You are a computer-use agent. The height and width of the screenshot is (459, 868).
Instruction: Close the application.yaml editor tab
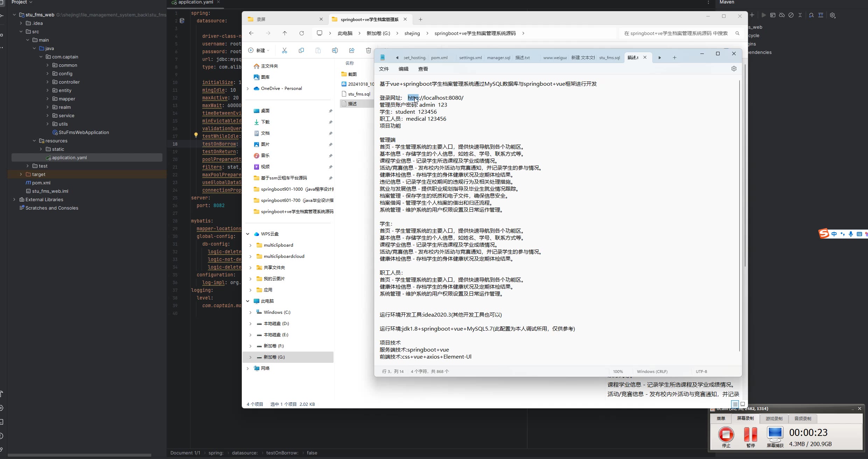coord(218,2)
